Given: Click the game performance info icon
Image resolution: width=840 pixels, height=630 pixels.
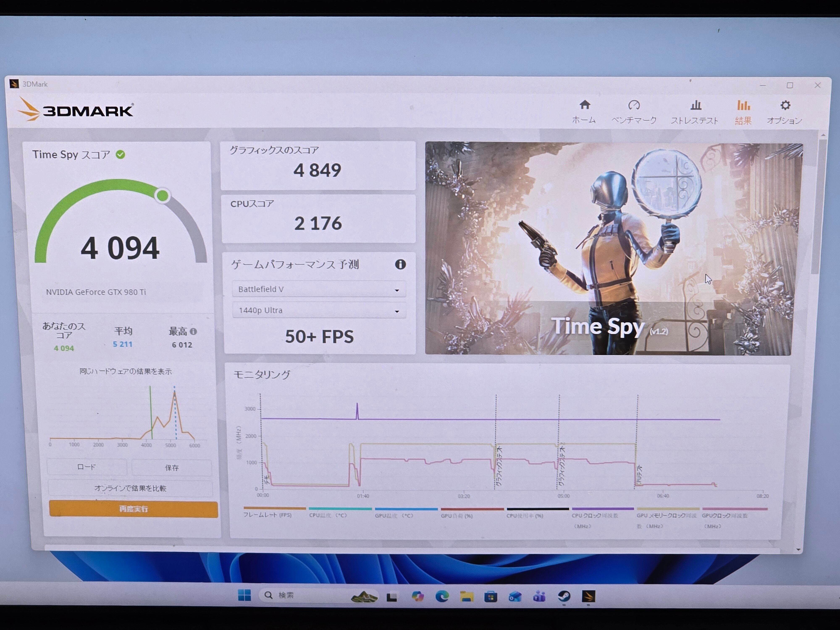Looking at the screenshot, I should pyautogui.click(x=400, y=264).
